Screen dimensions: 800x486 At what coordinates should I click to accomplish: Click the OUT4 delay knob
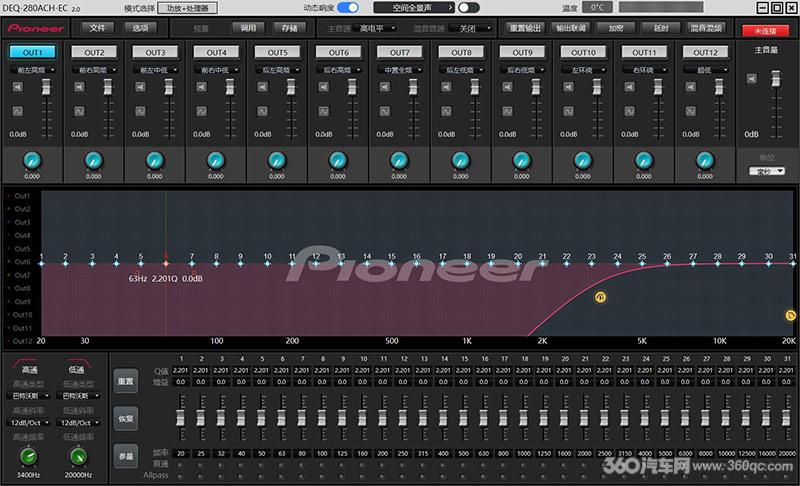(216, 161)
